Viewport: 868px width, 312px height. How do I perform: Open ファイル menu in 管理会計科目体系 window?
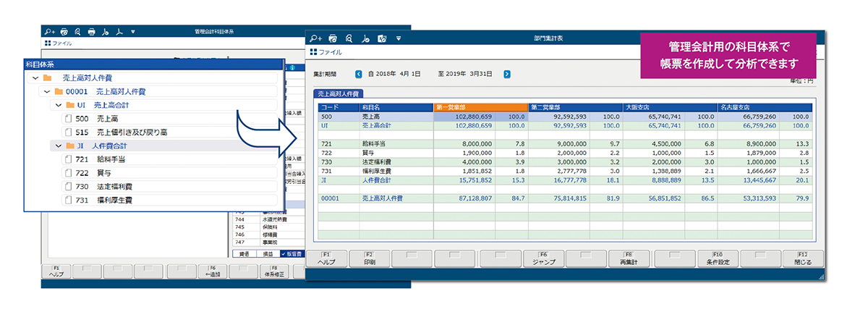point(58,43)
